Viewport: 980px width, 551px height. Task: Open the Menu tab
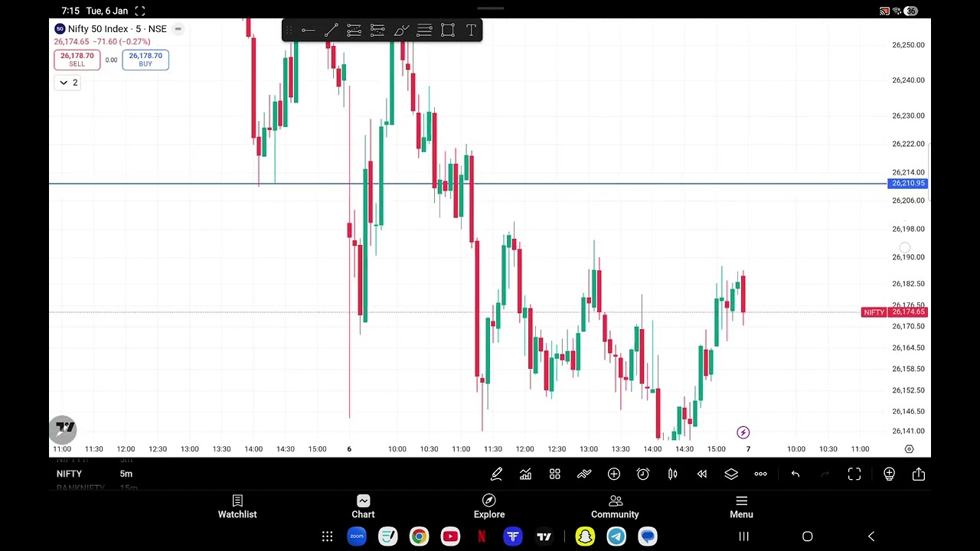click(741, 507)
